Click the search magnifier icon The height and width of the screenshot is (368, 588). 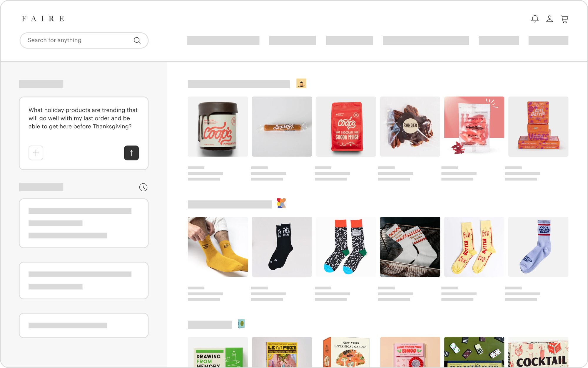point(137,40)
